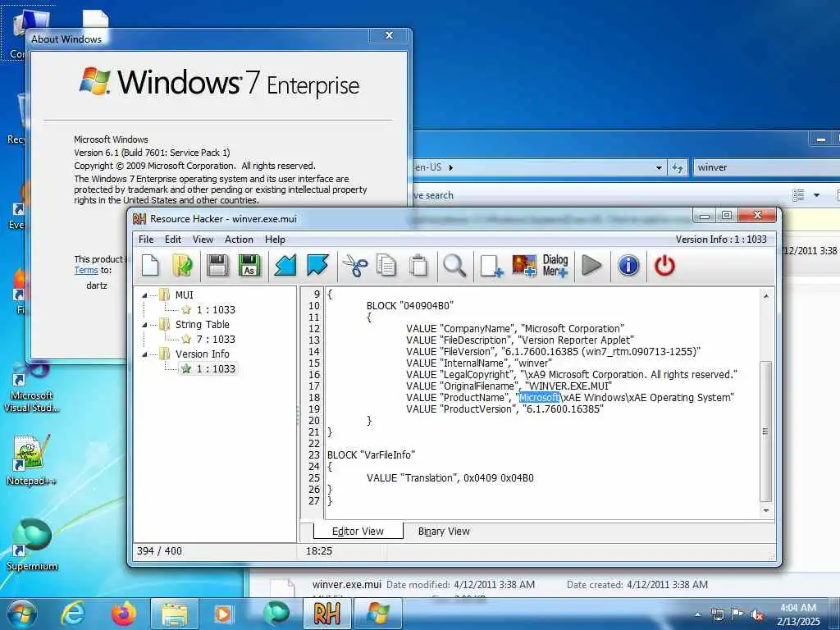Collapse the String Table tree node

point(144,325)
